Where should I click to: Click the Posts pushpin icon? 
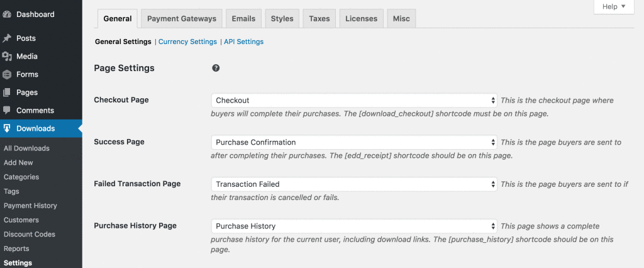pos(7,38)
